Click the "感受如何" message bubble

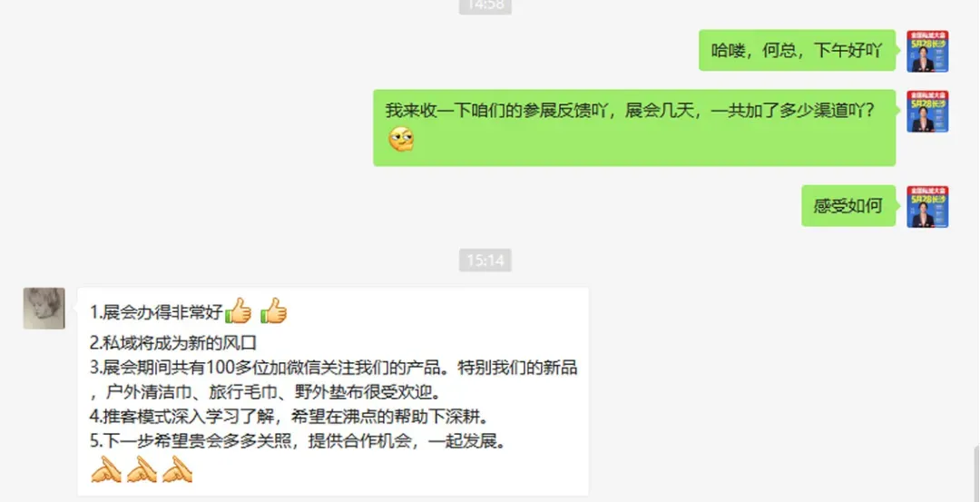click(x=848, y=206)
